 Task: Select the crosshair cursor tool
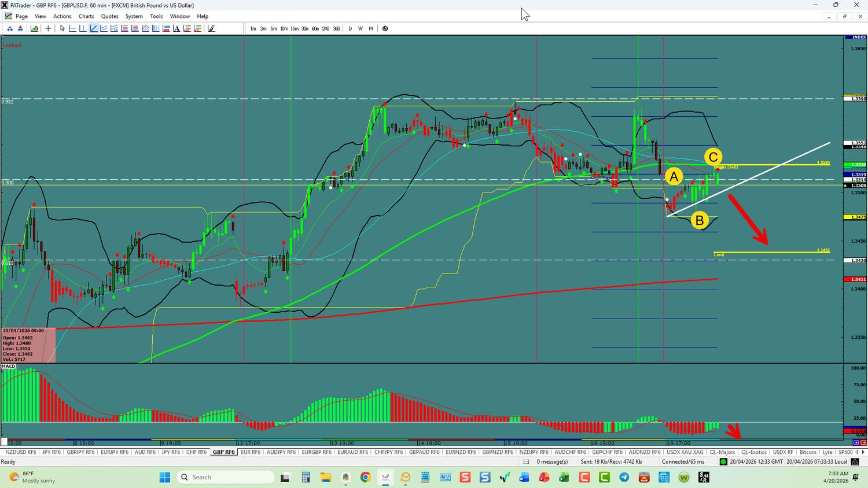pos(49,28)
